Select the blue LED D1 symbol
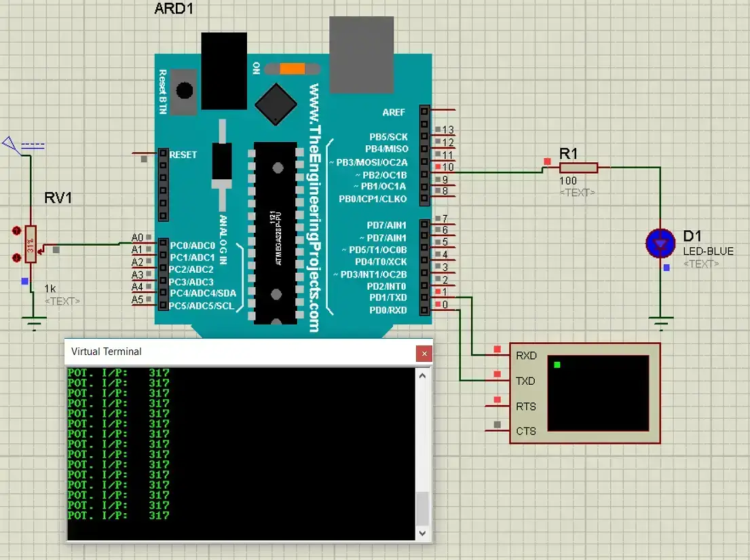Image resolution: width=750 pixels, height=560 pixels. point(660,244)
